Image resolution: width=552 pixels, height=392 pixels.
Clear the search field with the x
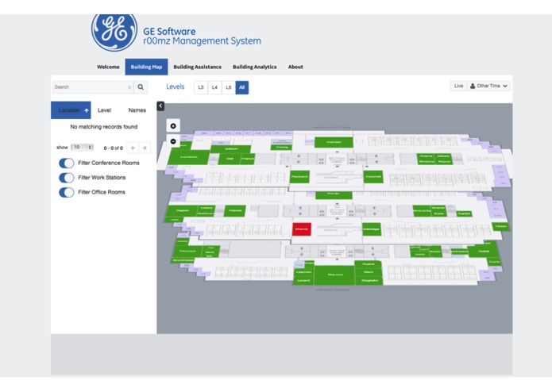(129, 87)
